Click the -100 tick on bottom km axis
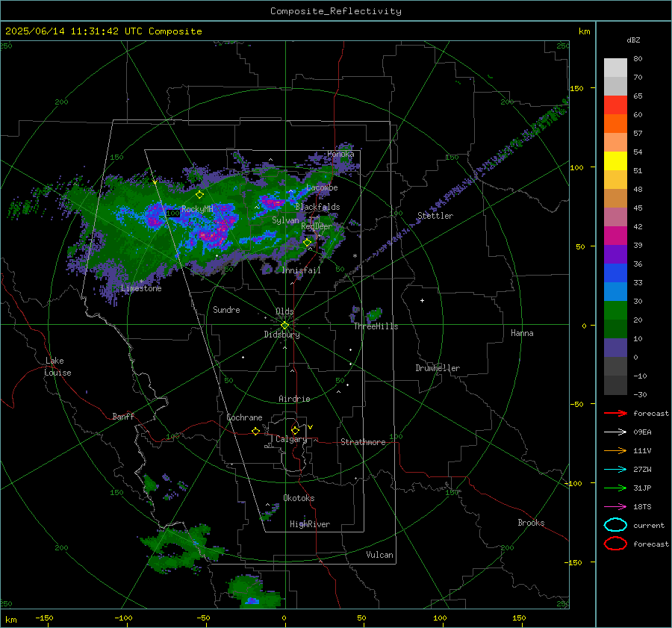The height and width of the screenshot is (628, 672). click(x=123, y=618)
